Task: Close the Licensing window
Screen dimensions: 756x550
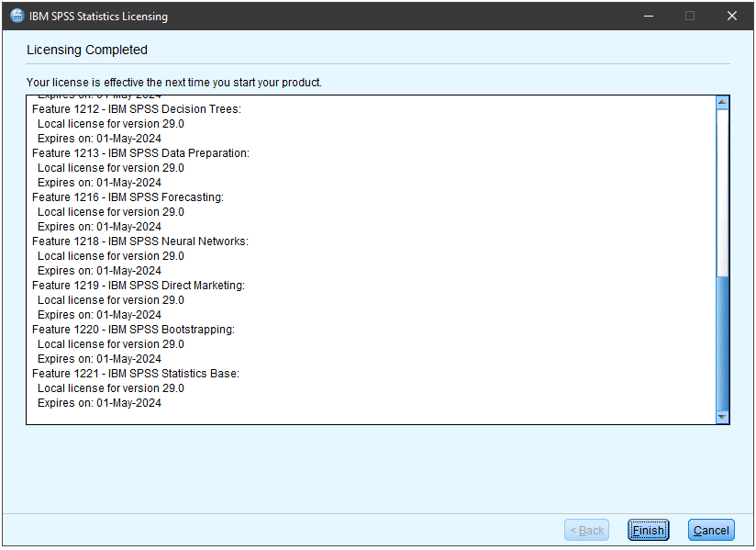Action: tap(732, 16)
